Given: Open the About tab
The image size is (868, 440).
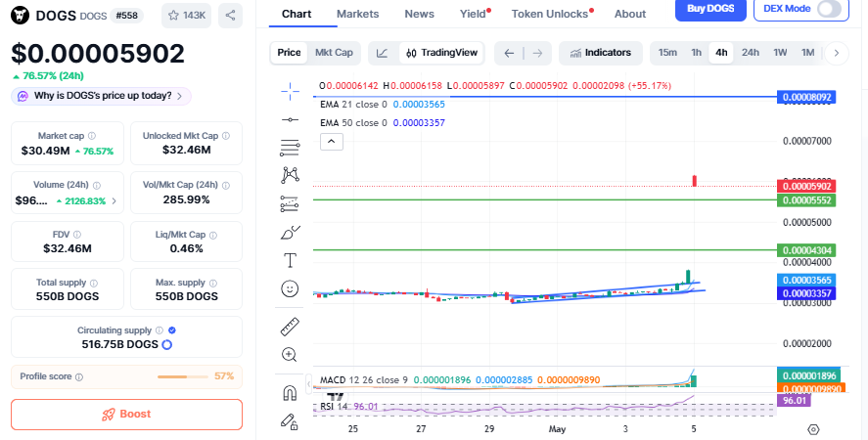Looking at the screenshot, I should (630, 14).
